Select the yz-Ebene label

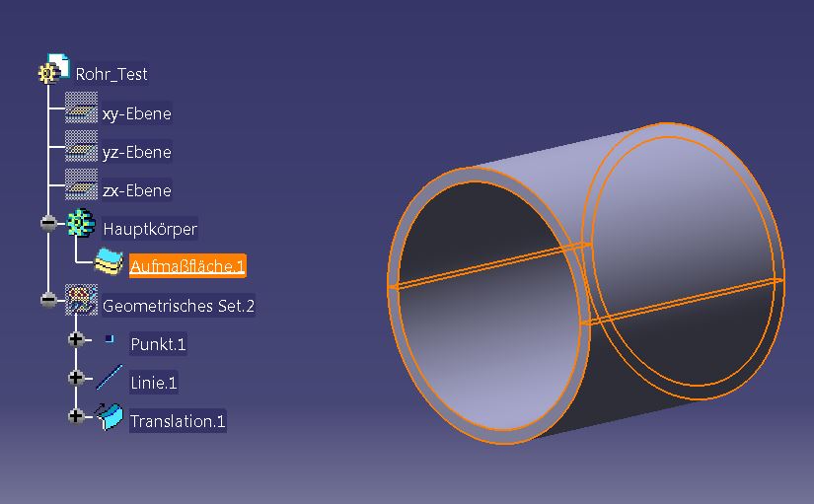(x=136, y=152)
